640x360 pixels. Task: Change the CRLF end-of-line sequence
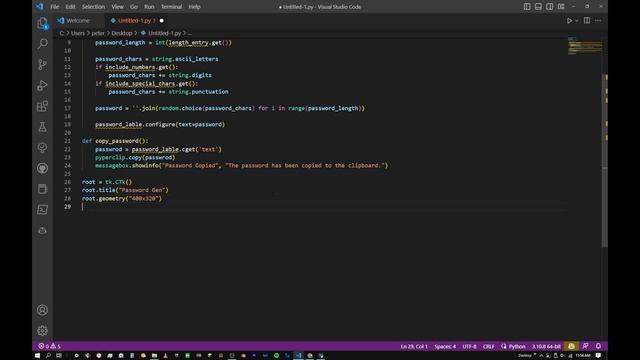[x=489, y=346]
